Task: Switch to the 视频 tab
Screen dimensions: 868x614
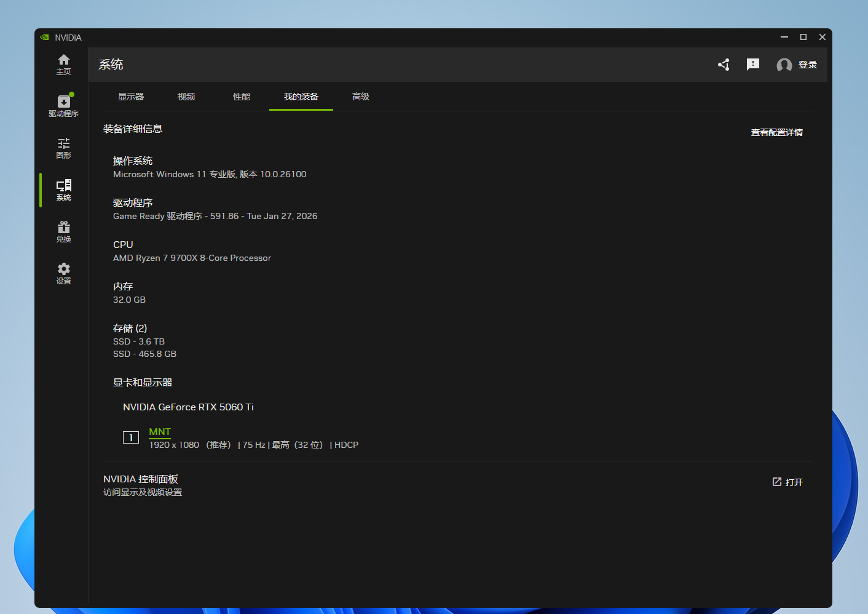Action: tap(186, 97)
